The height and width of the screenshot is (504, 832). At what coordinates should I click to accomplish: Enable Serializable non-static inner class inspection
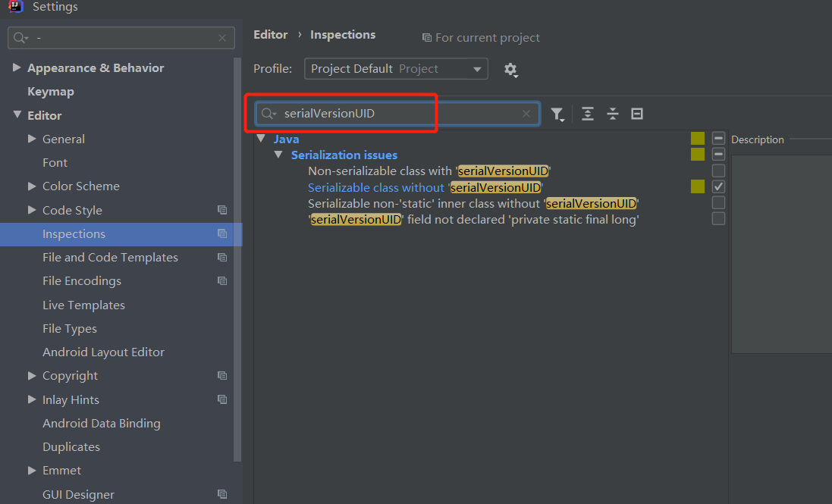point(718,203)
